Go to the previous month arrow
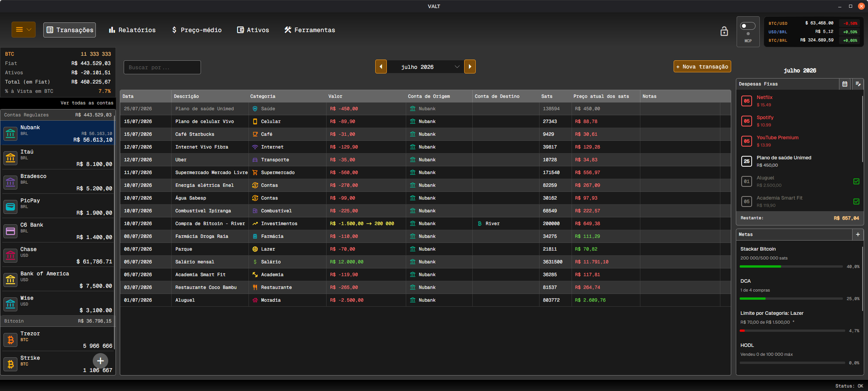Screen dimensions: 868x391 pos(381,67)
